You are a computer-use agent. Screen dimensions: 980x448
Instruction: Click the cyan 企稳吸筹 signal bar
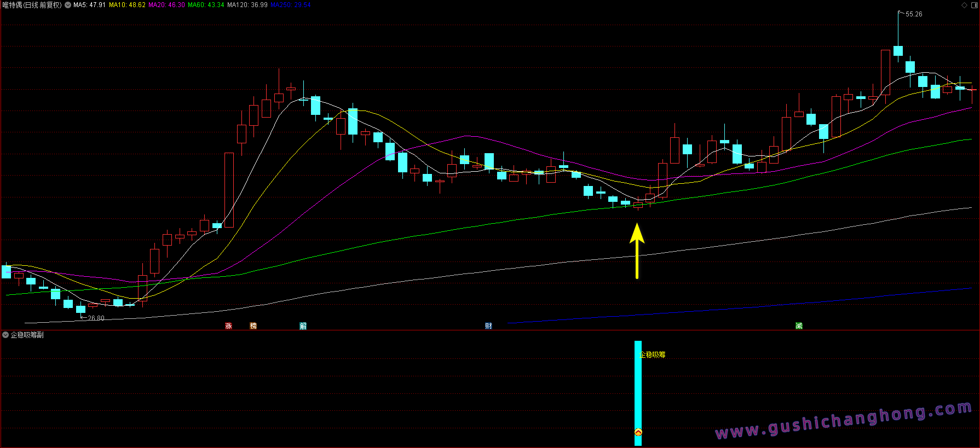point(638,383)
